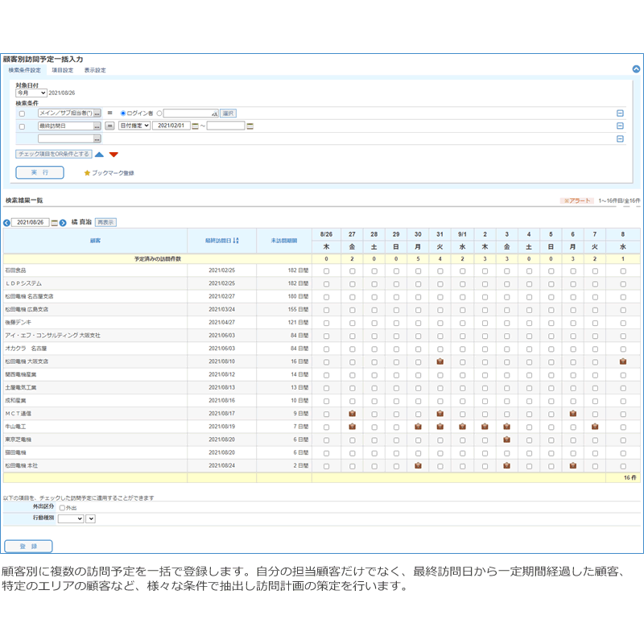644x644 pixels.
Task: Open the 今月 target date dropdown
Action: [x=31, y=93]
